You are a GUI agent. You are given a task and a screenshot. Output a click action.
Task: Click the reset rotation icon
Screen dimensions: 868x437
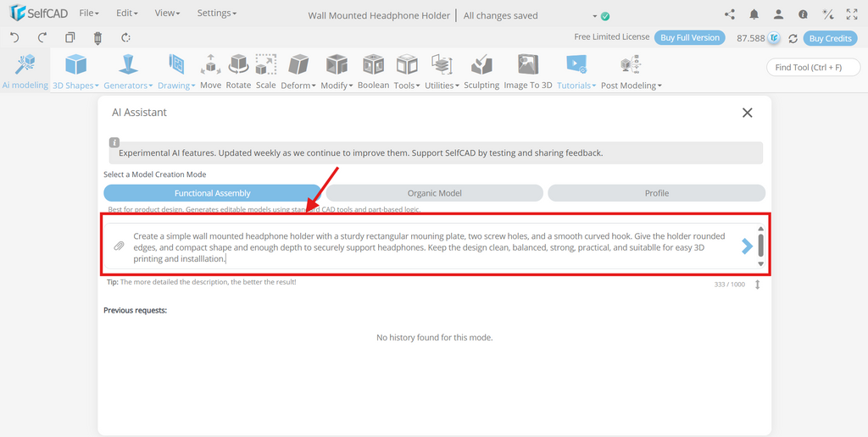(x=125, y=37)
